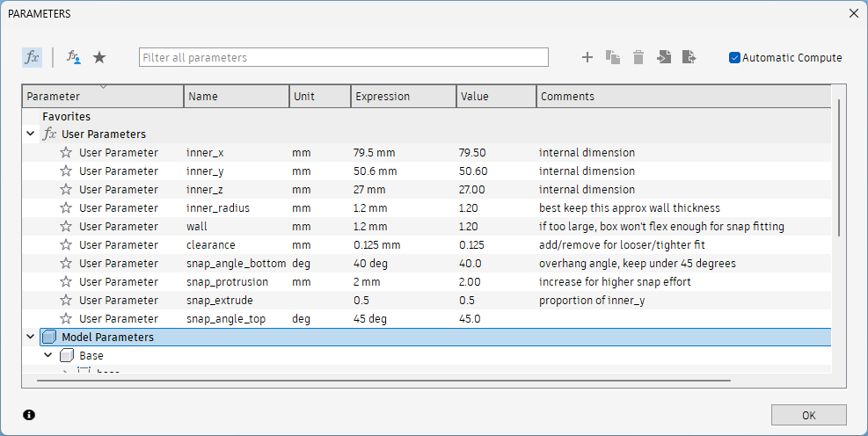Click the 27.00 value of inner_z

click(x=471, y=189)
